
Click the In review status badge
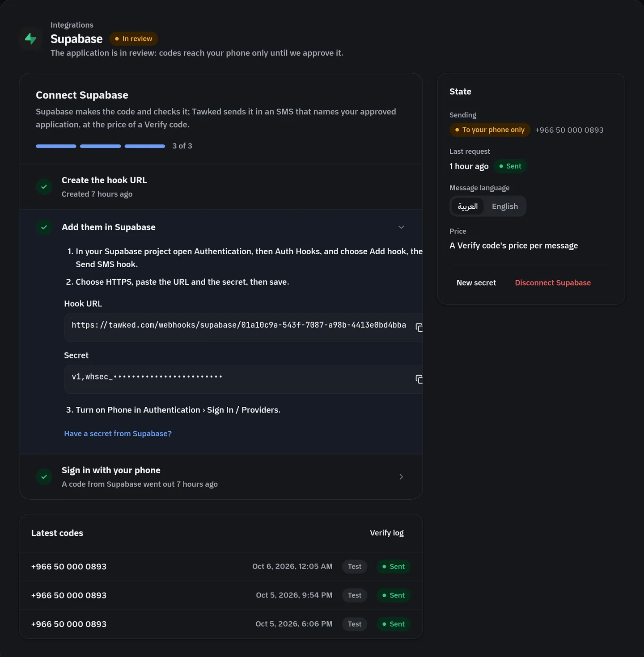(x=134, y=39)
